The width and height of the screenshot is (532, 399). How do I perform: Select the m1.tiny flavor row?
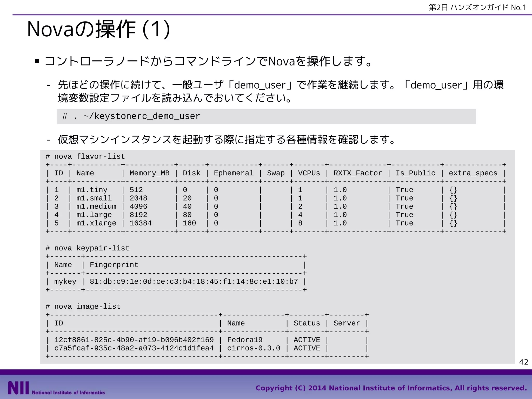[x=92, y=190]
